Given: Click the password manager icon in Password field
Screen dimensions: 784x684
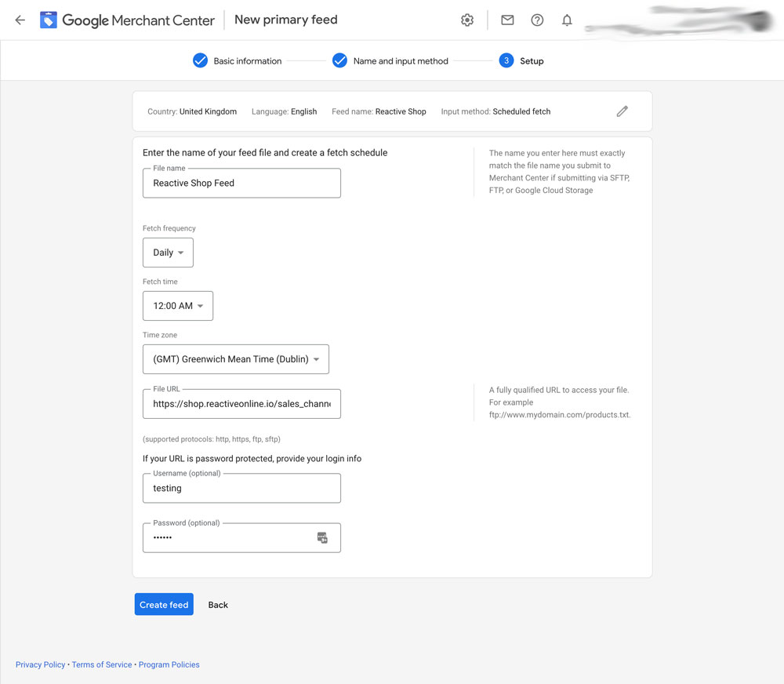Looking at the screenshot, I should coord(322,538).
